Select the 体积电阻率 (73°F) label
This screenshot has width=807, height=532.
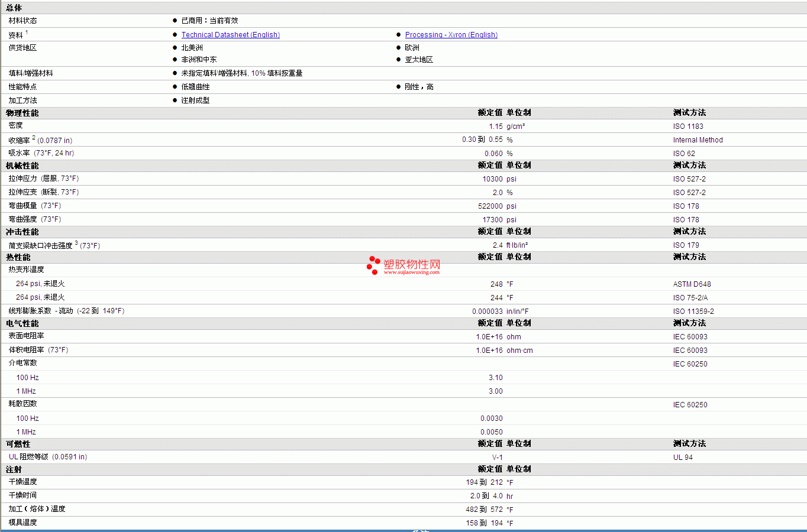[38, 350]
